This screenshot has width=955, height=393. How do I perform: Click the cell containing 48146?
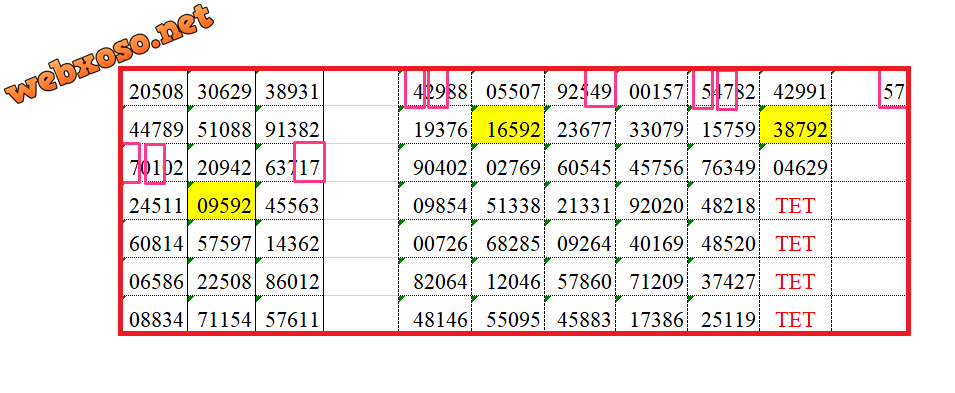point(435,314)
